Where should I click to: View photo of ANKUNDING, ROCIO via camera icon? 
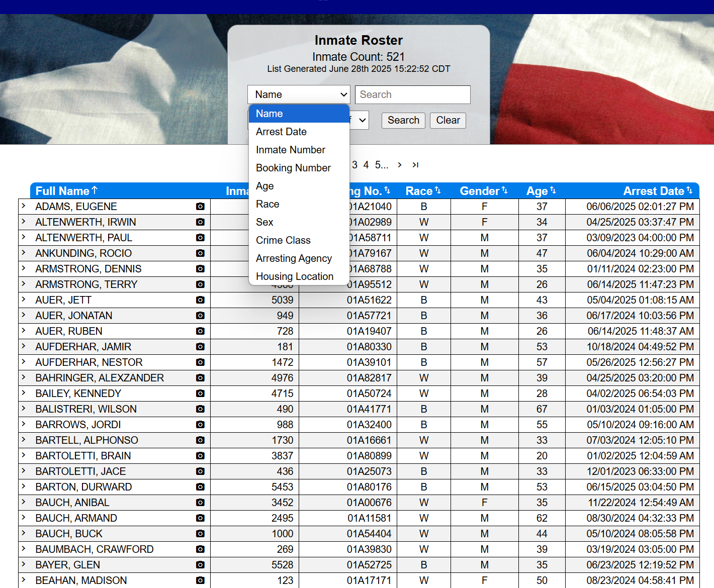[x=200, y=253]
